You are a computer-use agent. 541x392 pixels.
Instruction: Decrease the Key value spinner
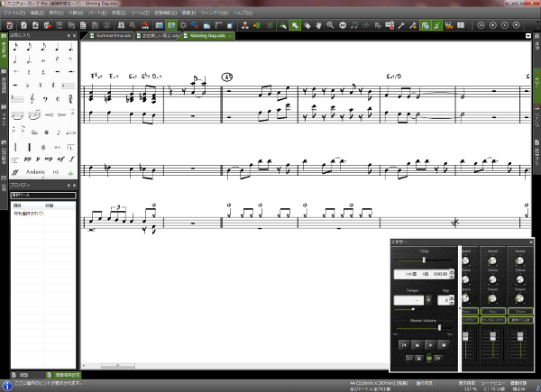coord(452,303)
